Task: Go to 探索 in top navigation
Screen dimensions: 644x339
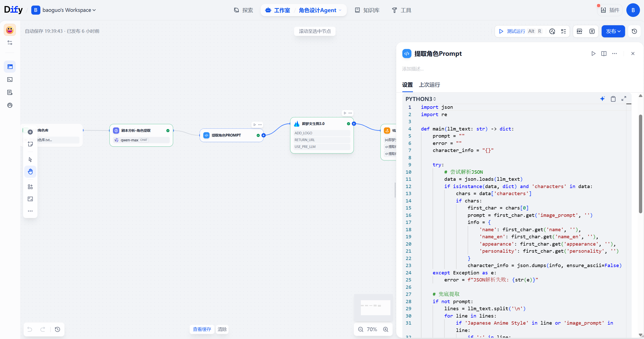Action: point(244,10)
